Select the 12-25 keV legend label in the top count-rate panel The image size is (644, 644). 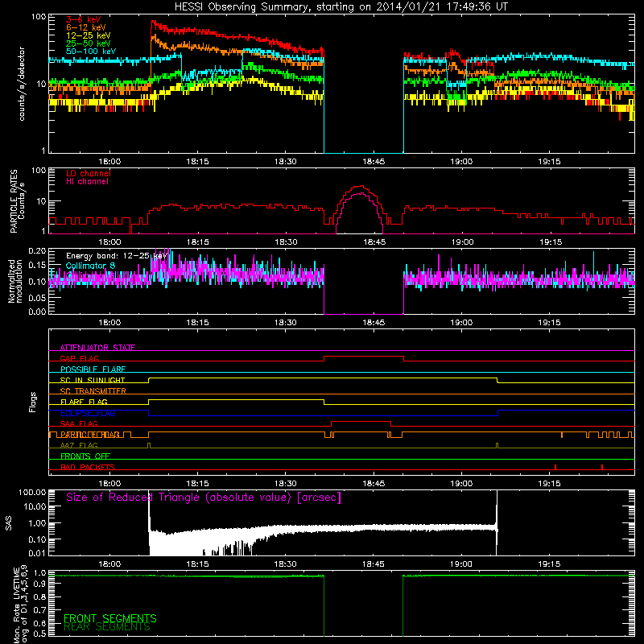click(89, 35)
